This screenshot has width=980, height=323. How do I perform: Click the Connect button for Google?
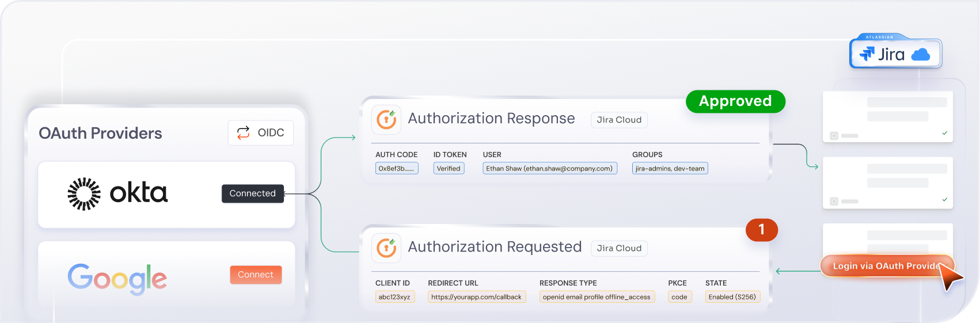pyautogui.click(x=256, y=275)
